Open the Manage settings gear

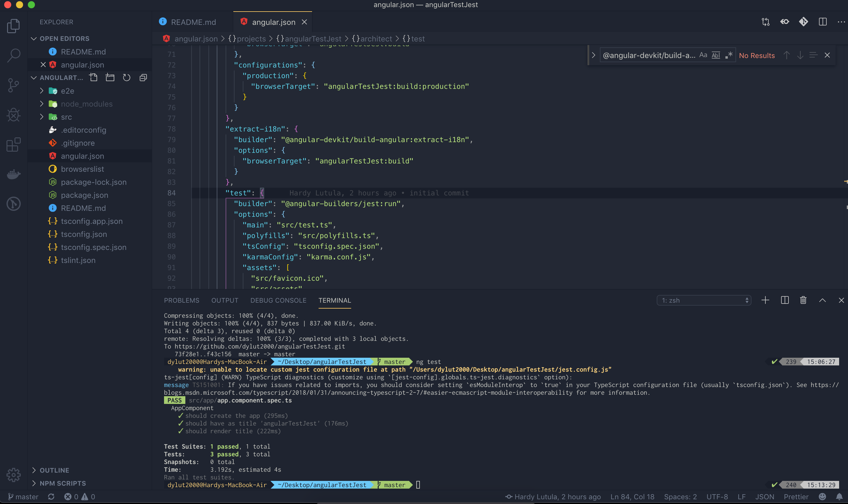click(14, 475)
